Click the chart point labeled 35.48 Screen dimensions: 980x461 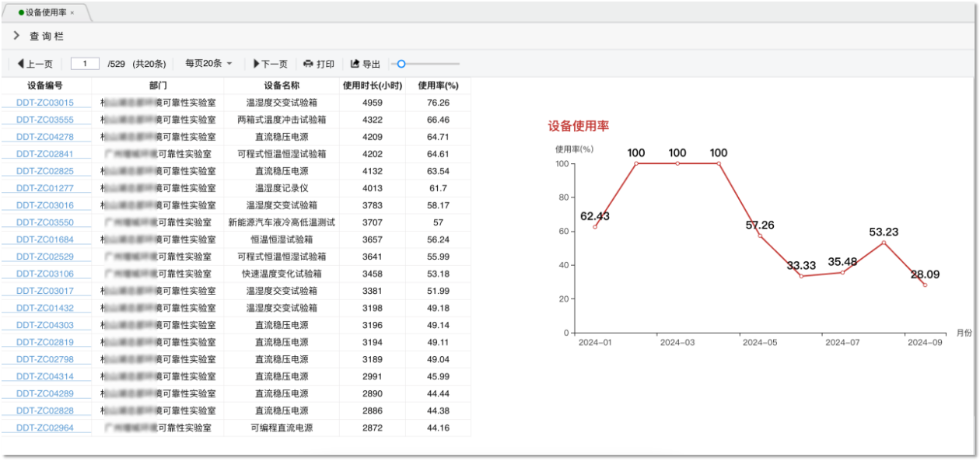842,272
